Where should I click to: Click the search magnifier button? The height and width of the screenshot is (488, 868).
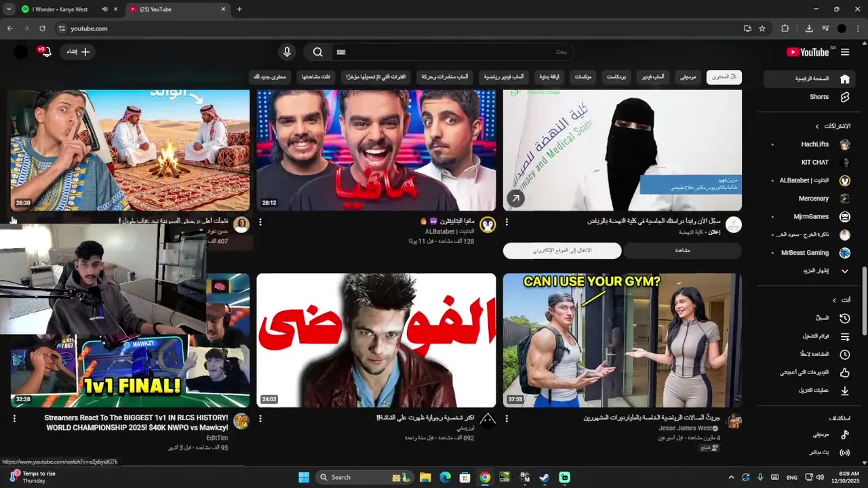coord(318,52)
